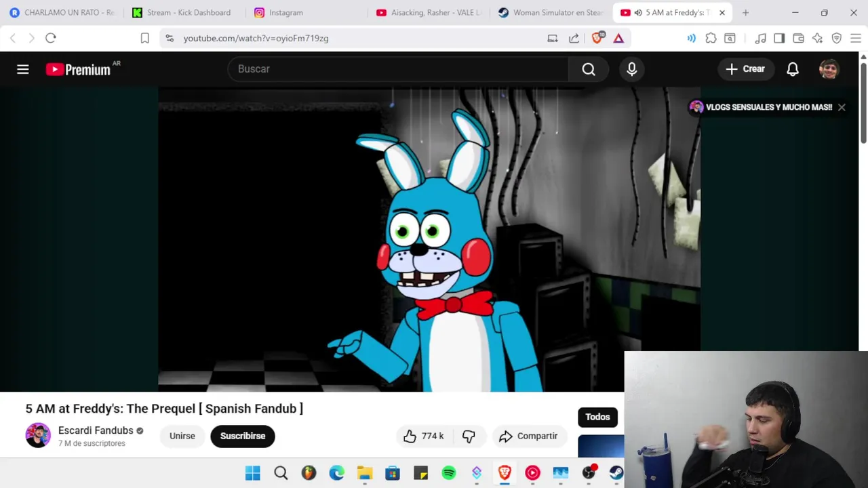868x488 pixels.
Task: Open Brave Shields lion icon
Action: 597,38
